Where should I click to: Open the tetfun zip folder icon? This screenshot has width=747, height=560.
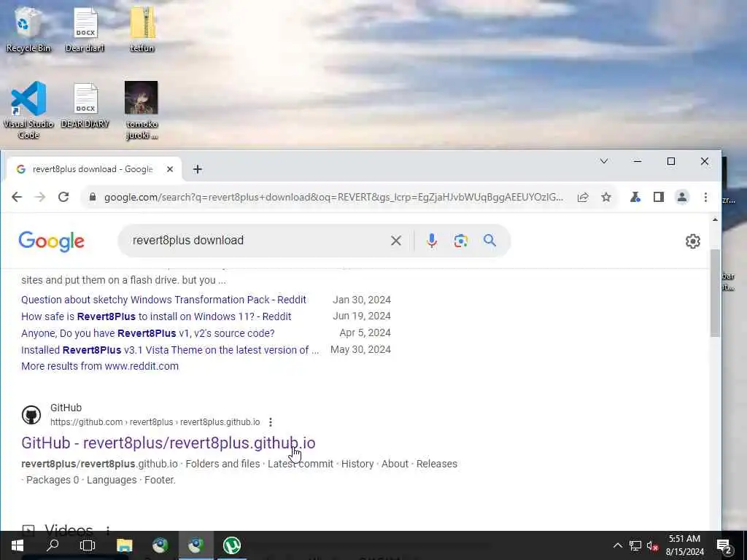coord(142,29)
